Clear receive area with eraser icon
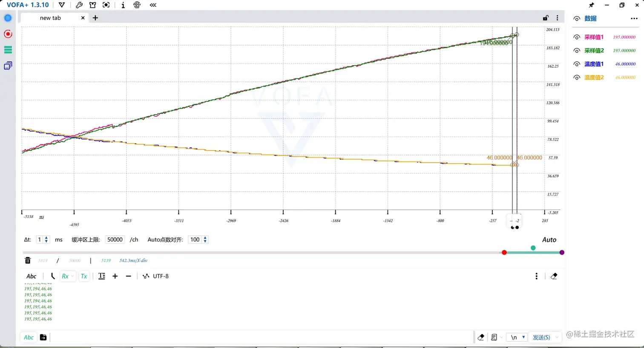The width and height of the screenshot is (644, 348). click(554, 276)
